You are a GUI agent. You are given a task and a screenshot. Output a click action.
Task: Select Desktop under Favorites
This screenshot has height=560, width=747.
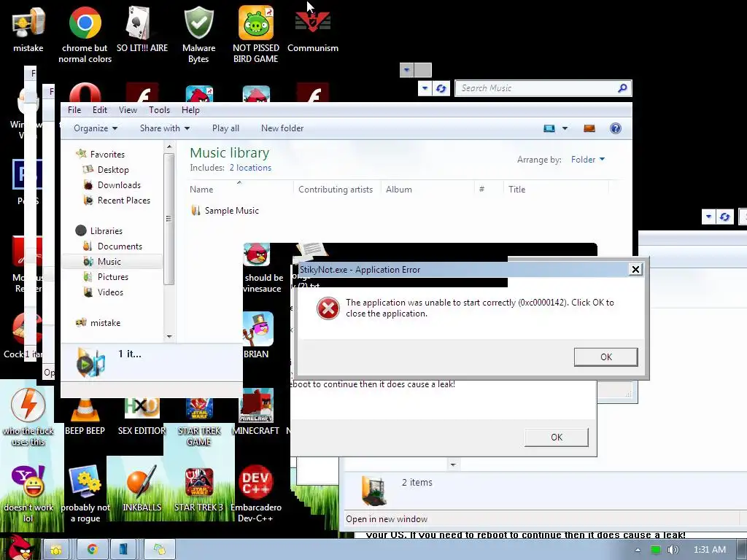pos(106,169)
